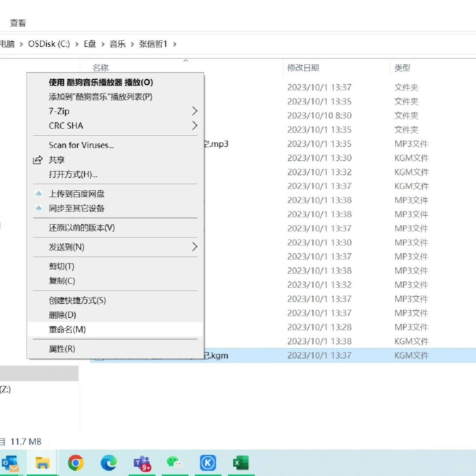The image size is (476, 476).
Task: Navigate to 音乐 in the breadcrumb path
Action: click(117, 44)
